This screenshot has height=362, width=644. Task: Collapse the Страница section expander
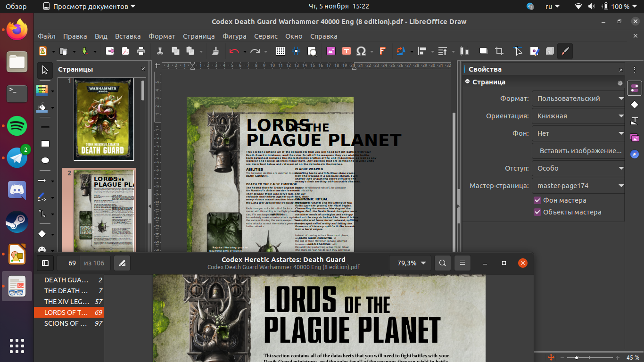468,82
